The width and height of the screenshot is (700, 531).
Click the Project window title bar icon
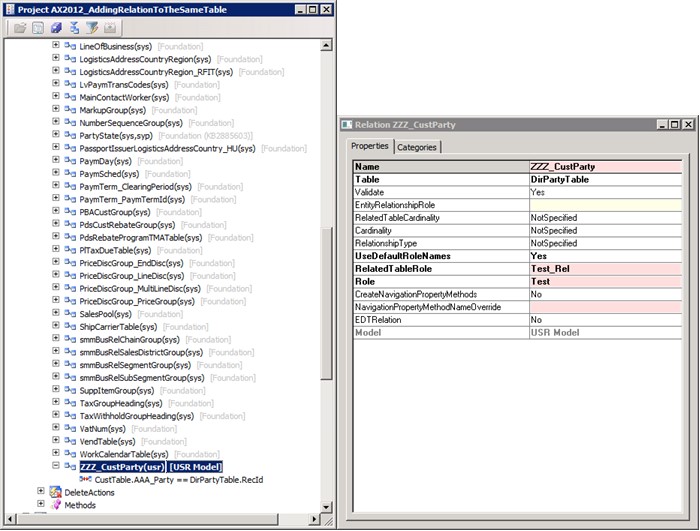(10, 9)
